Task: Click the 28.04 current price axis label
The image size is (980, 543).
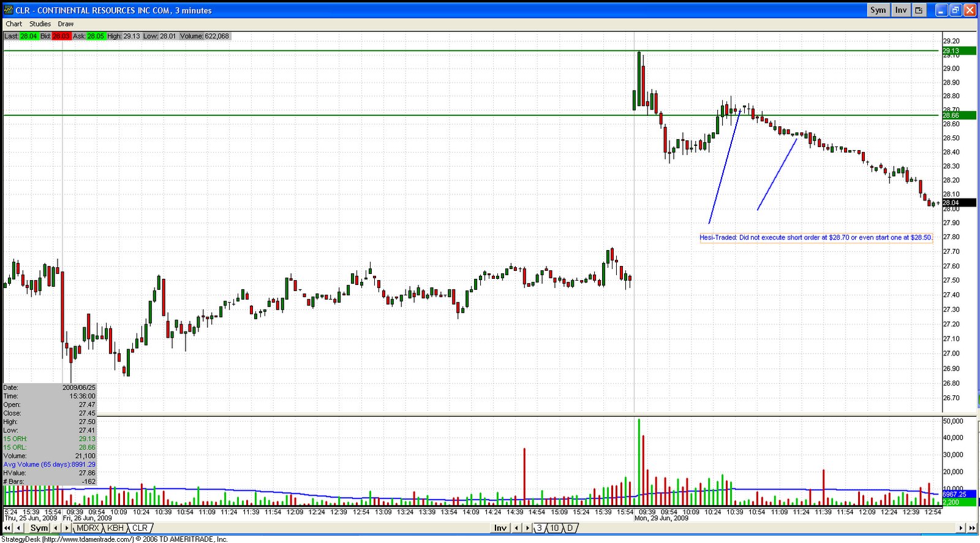Action: point(959,203)
